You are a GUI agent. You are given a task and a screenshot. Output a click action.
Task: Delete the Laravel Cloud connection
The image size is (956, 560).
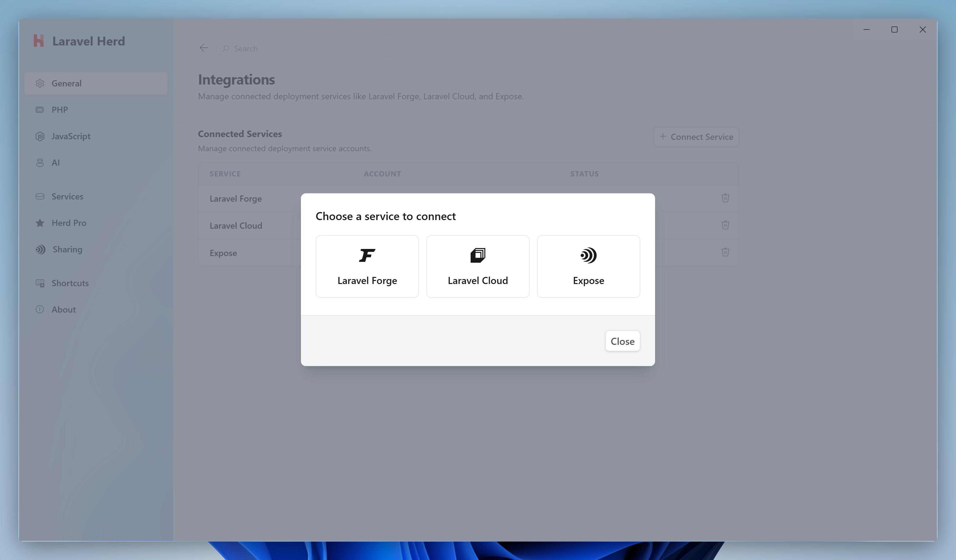tap(725, 225)
